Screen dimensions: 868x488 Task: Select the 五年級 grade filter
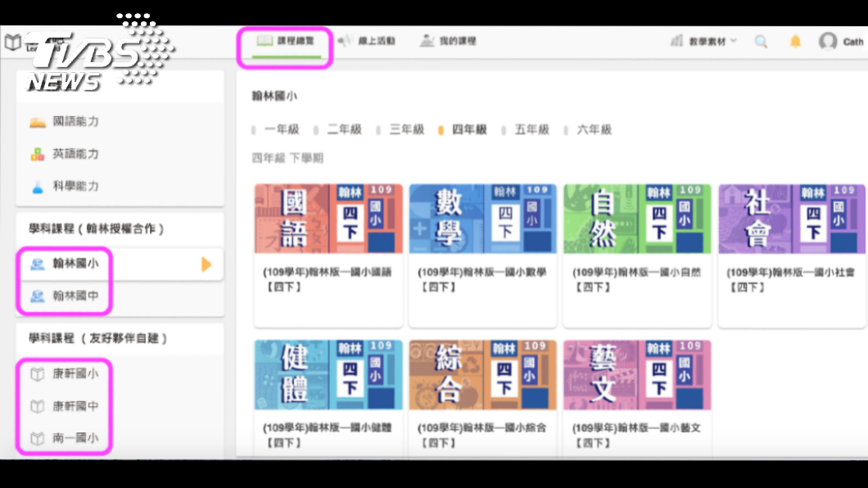click(x=531, y=129)
